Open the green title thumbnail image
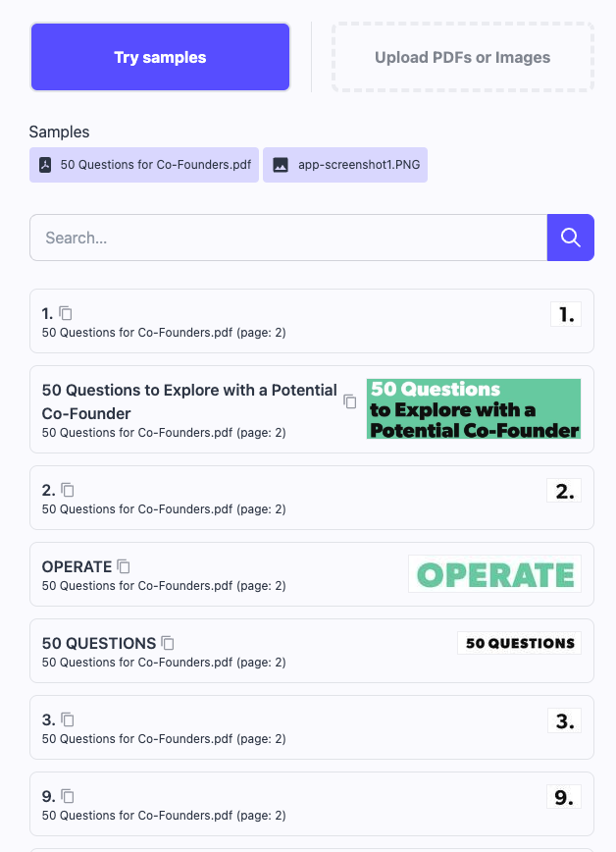The image size is (616, 852). tap(474, 409)
